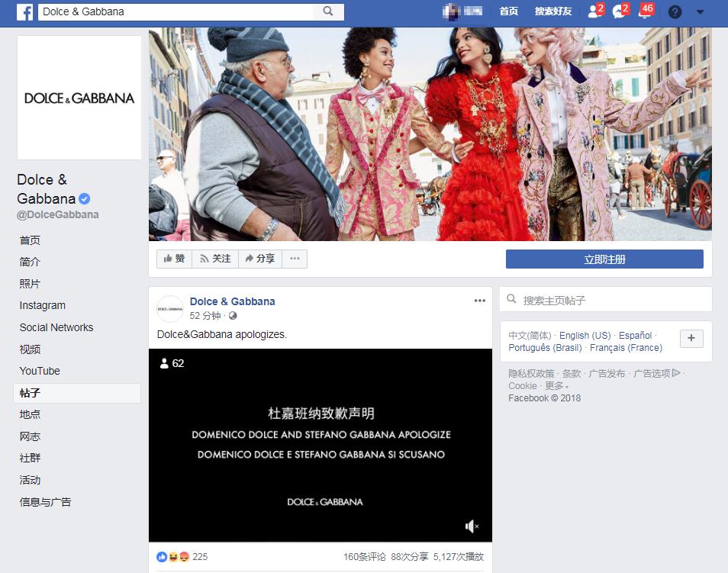Switch language to English (US)
The image size is (728, 573).
click(x=585, y=335)
